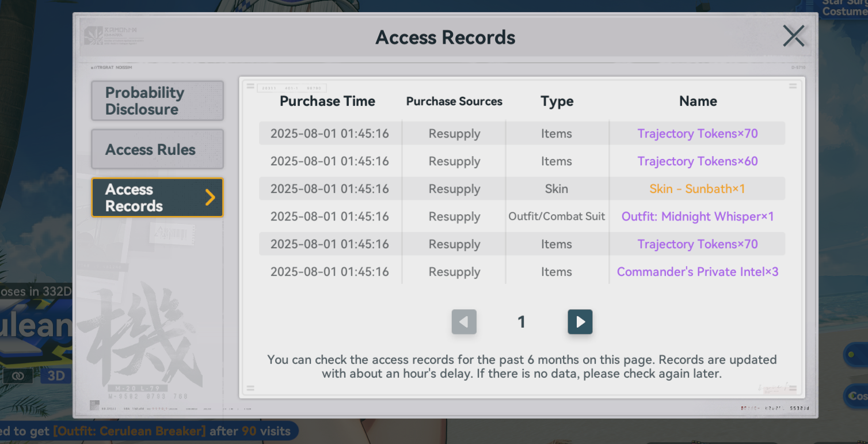The height and width of the screenshot is (444, 868).
Task: Go to the previous records page
Action: tap(464, 322)
